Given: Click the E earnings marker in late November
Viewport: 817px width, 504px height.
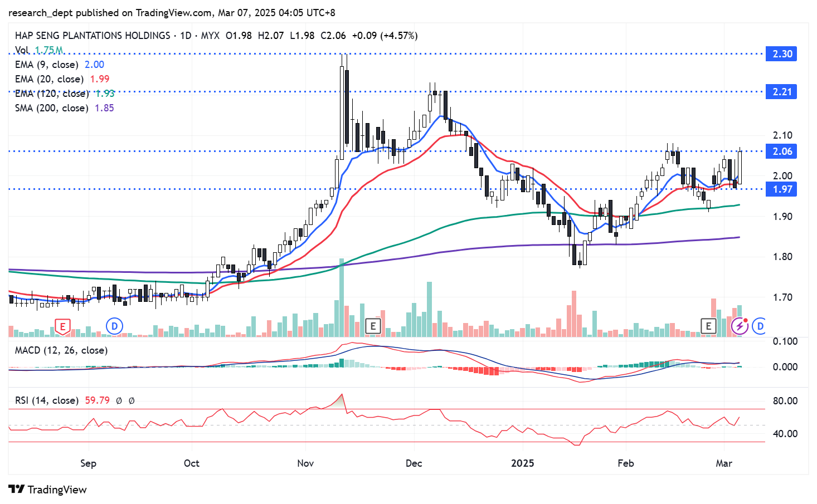Looking at the screenshot, I should 373,326.
